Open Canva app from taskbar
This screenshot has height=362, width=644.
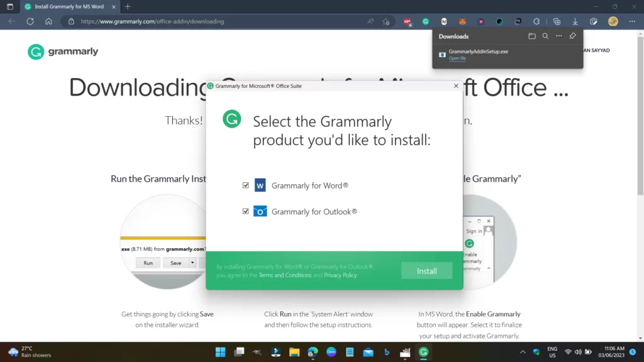(x=331, y=352)
